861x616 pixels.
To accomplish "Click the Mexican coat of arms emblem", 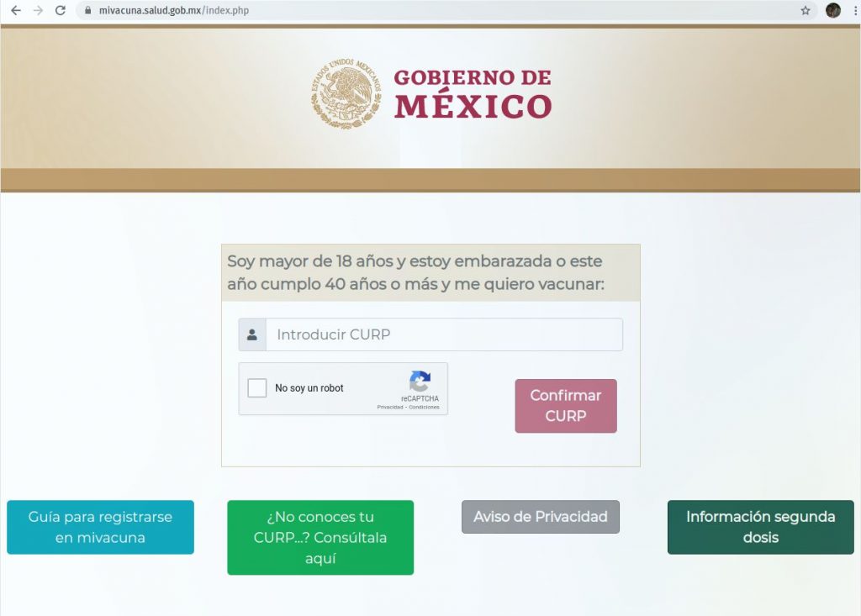I will pos(346,93).
